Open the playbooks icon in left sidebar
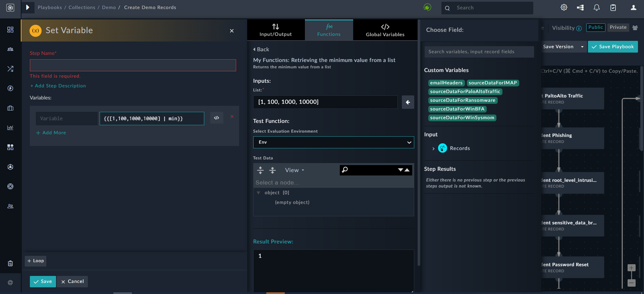This screenshot has height=294, width=644. coord(10,69)
